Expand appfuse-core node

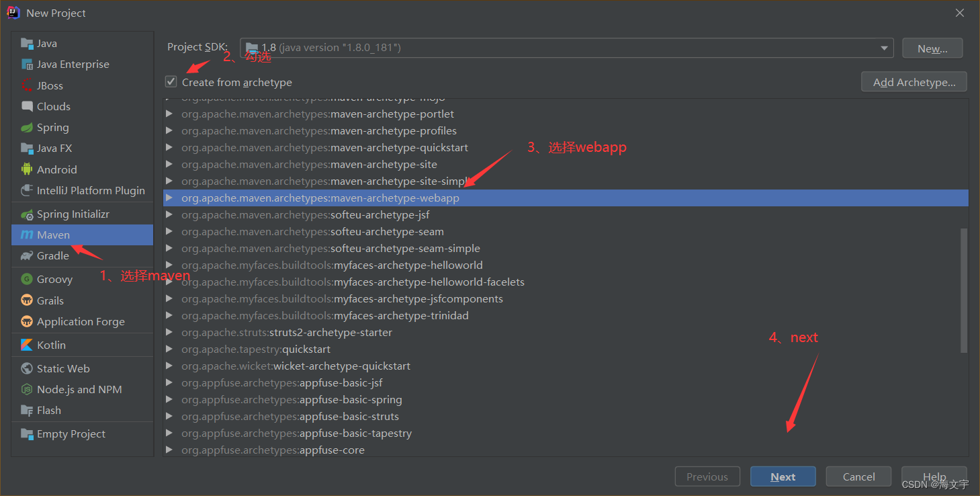click(169, 450)
